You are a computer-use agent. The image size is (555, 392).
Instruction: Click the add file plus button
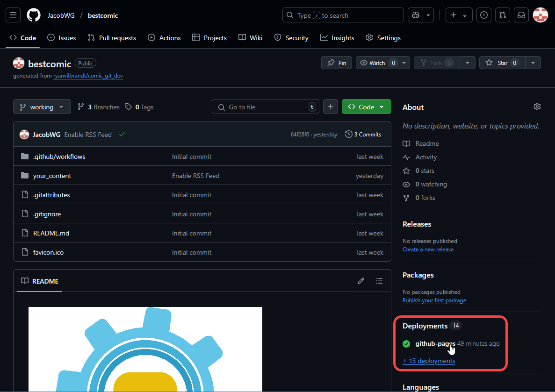(330, 107)
